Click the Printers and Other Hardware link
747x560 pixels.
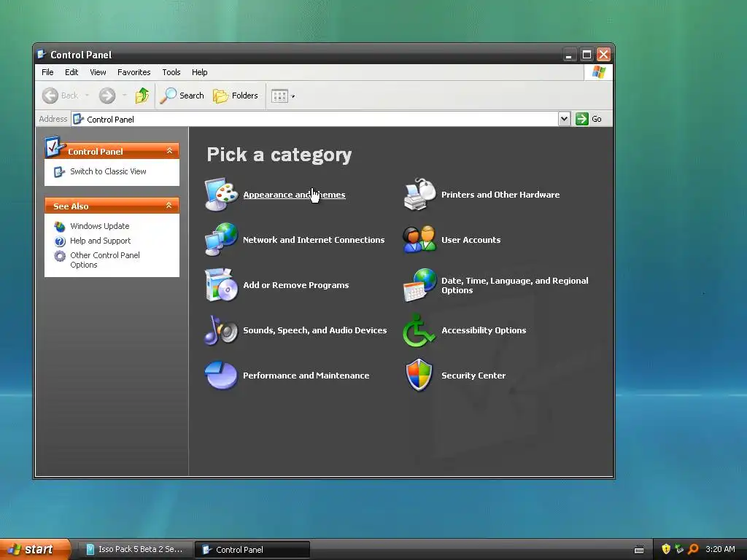[x=500, y=195]
